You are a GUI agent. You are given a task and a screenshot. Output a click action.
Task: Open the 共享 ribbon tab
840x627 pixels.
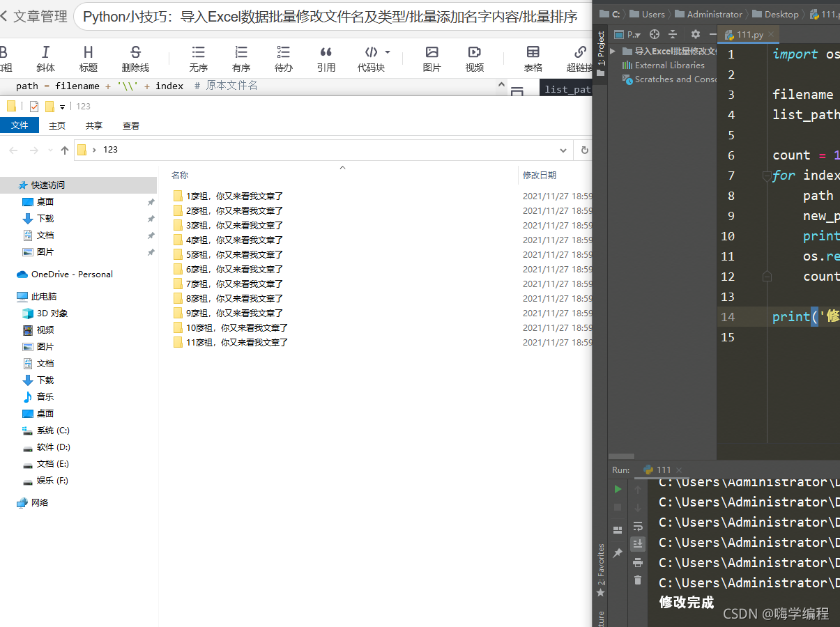click(x=94, y=125)
